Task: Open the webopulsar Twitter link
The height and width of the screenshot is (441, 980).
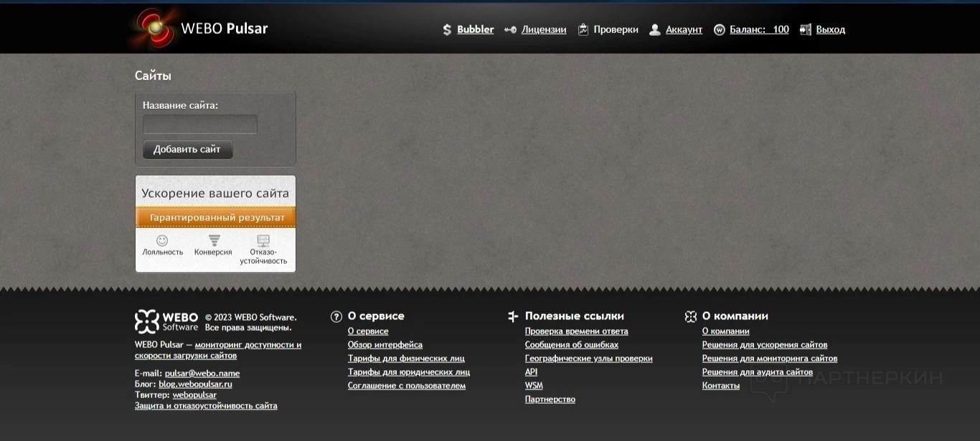Action: [x=194, y=394]
